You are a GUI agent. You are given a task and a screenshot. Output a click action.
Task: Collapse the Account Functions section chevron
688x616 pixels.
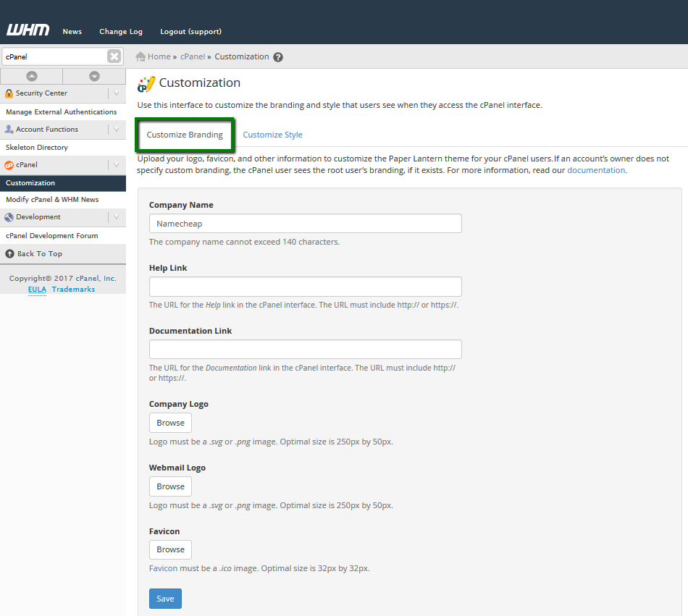point(117,130)
